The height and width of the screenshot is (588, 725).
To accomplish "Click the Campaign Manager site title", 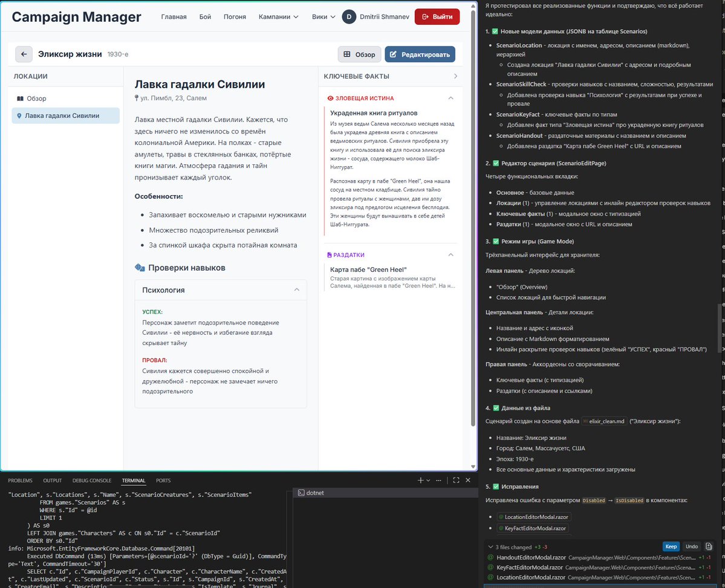I will point(76,17).
